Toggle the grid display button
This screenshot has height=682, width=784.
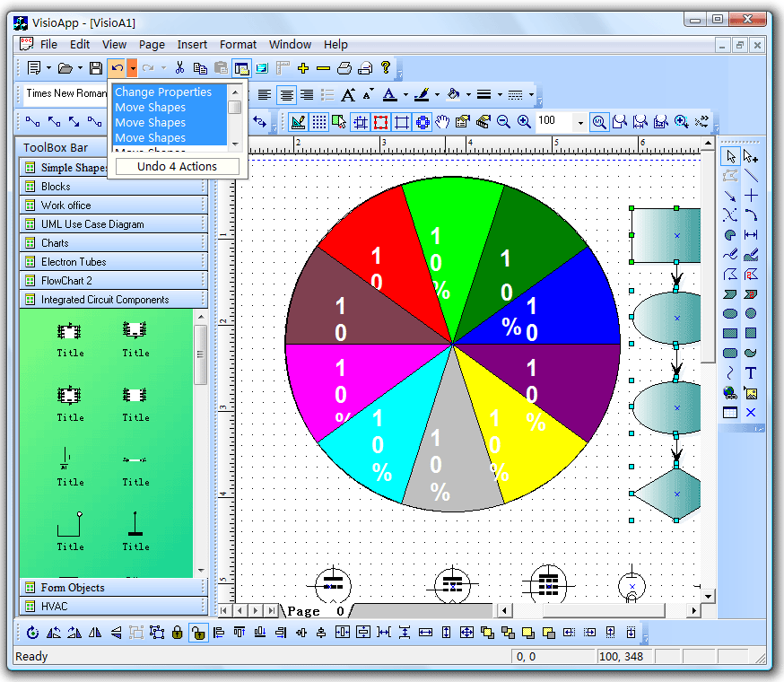(x=319, y=121)
